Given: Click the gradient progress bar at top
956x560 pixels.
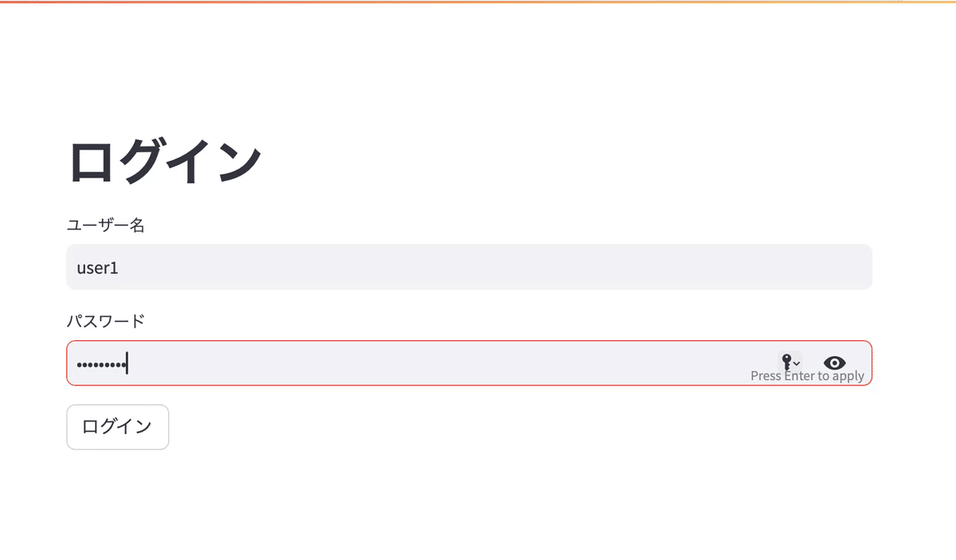Looking at the screenshot, I should click(x=478, y=2).
